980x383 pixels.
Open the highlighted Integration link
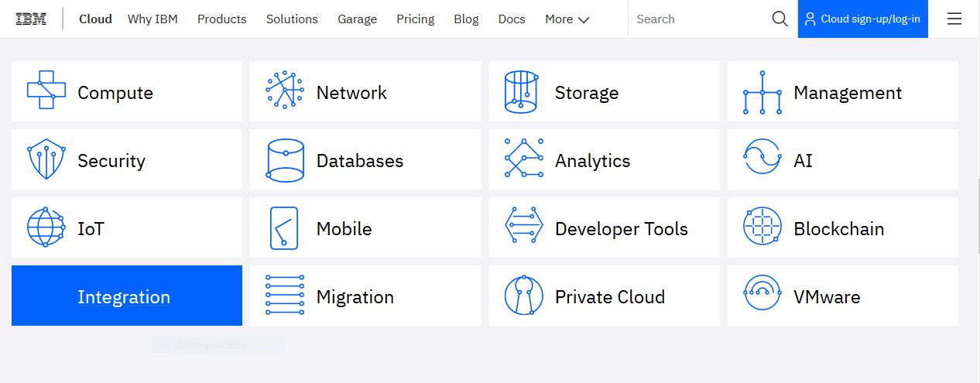point(124,297)
